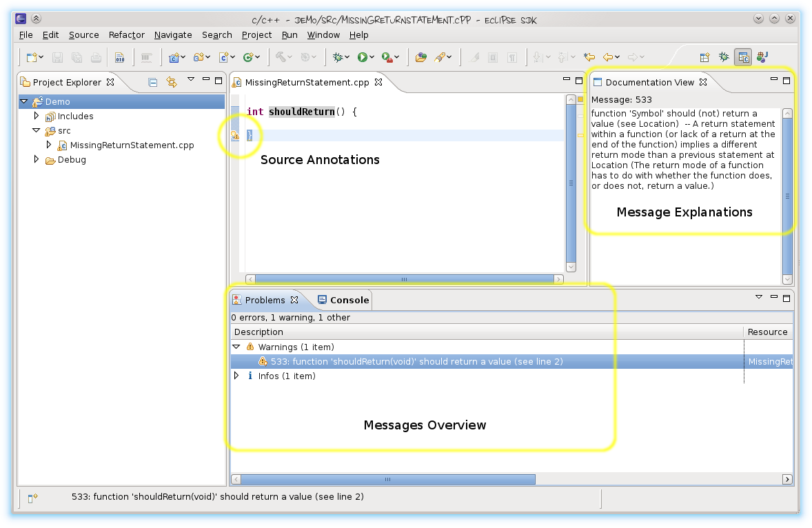Open the Refactor menu
This screenshot has height=528, width=812.
pyautogui.click(x=127, y=35)
